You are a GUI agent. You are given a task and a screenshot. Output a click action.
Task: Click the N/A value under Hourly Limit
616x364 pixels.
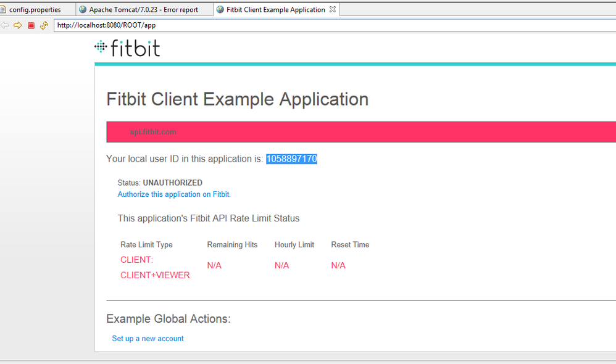coord(281,265)
